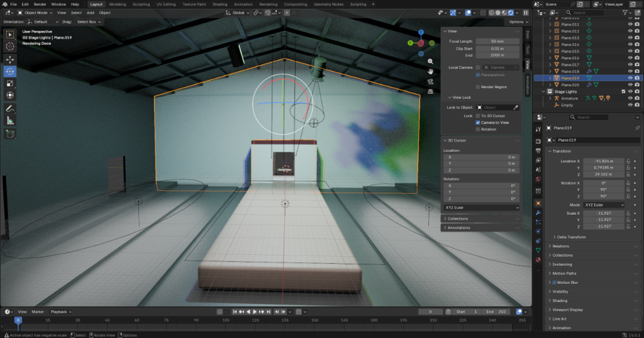The height and width of the screenshot is (338, 644).
Task: Click the Focal Length value field
Action: pos(497,41)
